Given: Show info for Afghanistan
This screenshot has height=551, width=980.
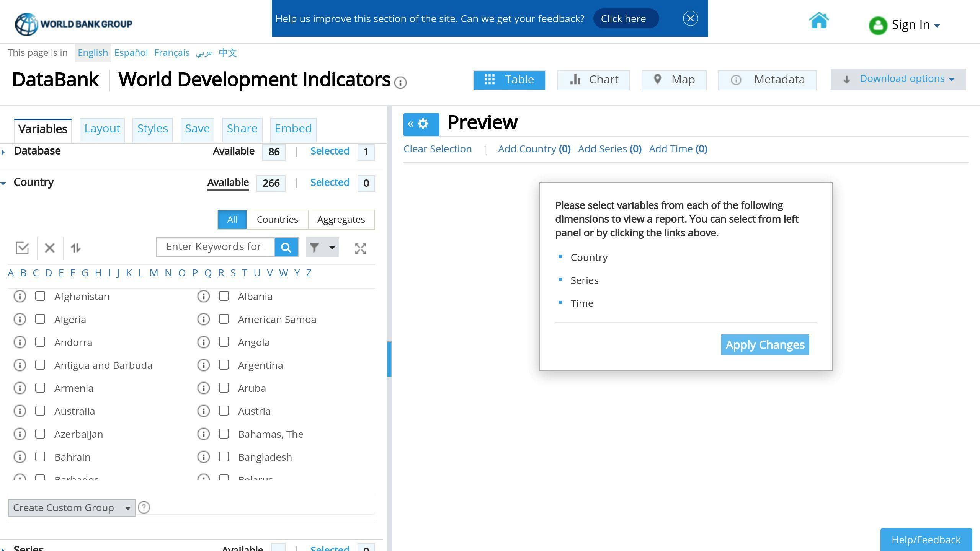Looking at the screenshot, I should click(20, 296).
